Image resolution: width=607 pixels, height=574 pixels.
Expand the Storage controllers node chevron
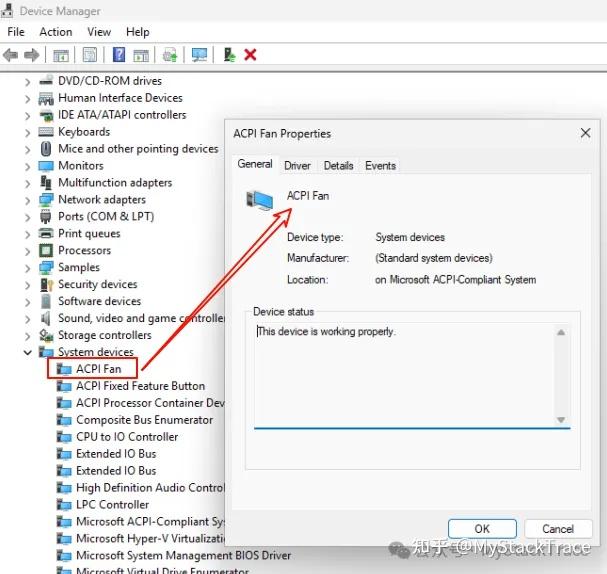pos(27,336)
